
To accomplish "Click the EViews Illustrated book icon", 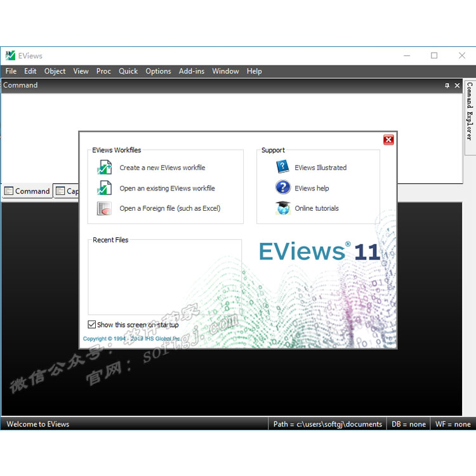I will (x=282, y=167).
